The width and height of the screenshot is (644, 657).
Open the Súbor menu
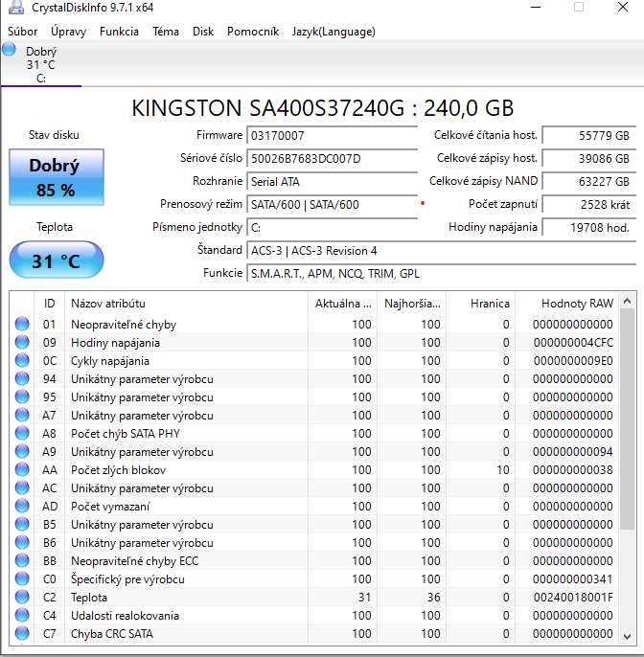(22, 32)
